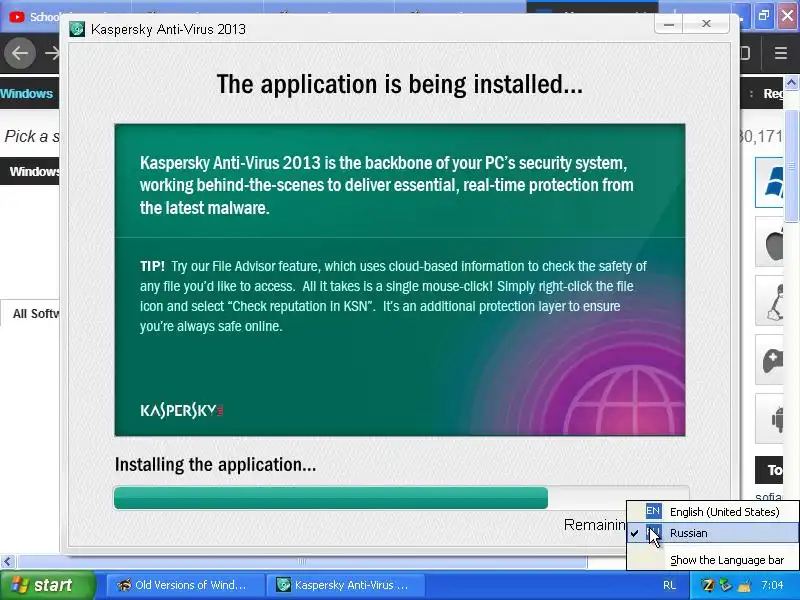Click Show the Language bar option
Image resolution: width=800 pixels, height=600 pixels.
(713, 560)
